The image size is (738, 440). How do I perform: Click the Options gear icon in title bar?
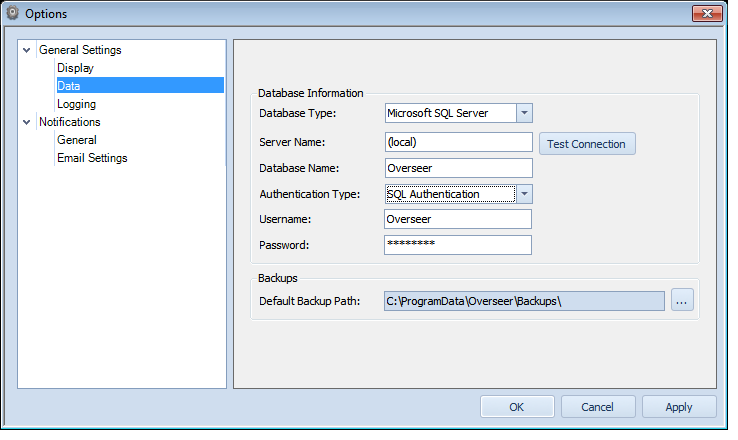[13, 13]
